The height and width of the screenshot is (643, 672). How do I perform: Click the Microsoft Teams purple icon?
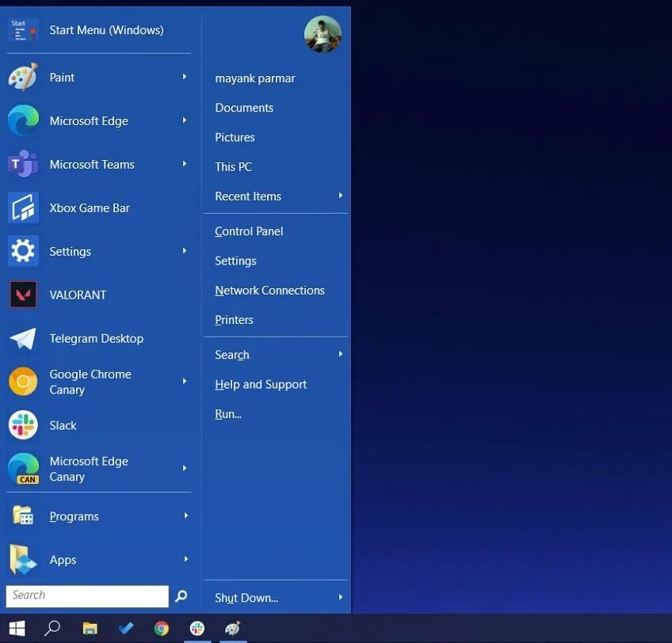click(23, 164)
